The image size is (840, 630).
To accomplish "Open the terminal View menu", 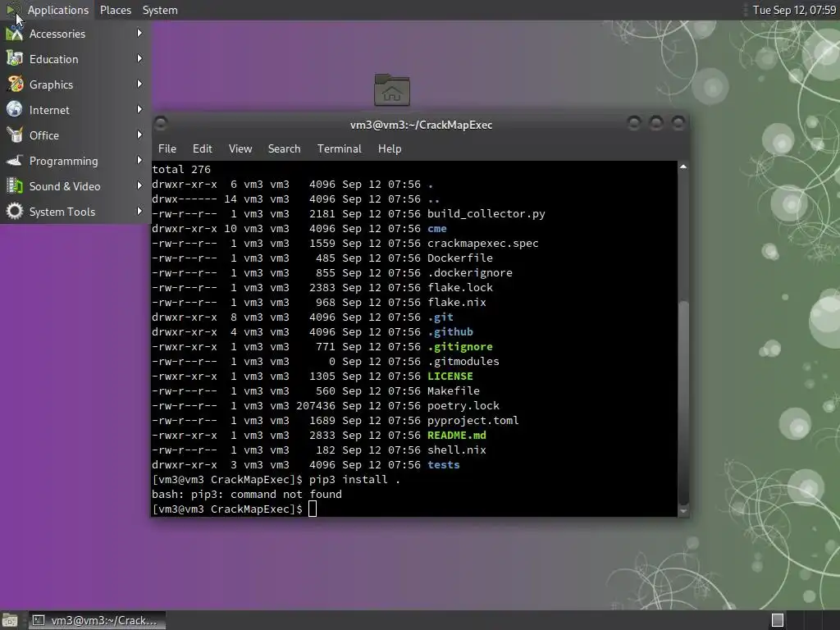I will pyautogui.click(x=240, y=149).
